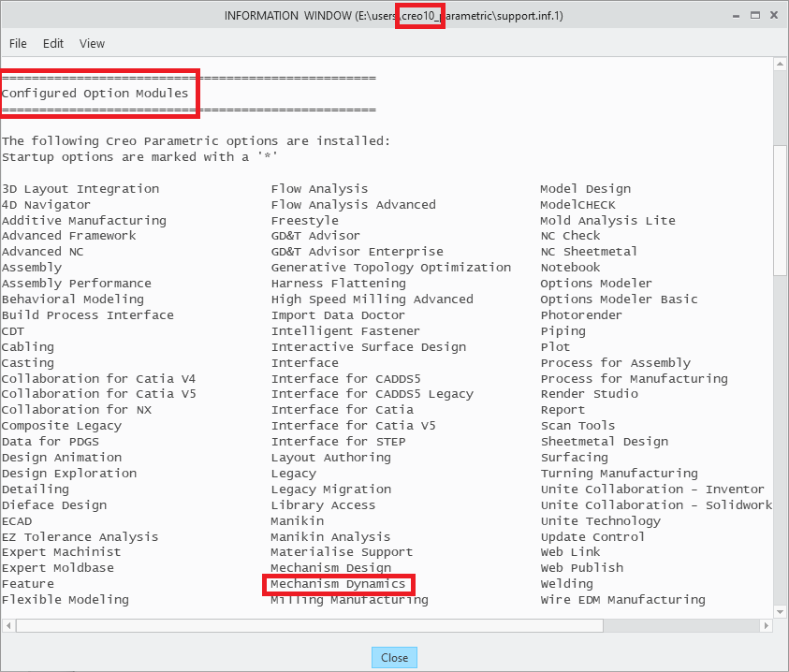Click 'High Speed Milling Advanced' entry
789x672 pixels.
point(372,299)
